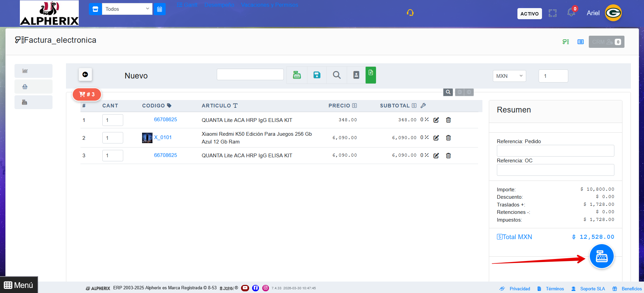Toggle the ACTIVO status button
The width and height of the screenshot is (644, 293).
[x=529, y=14]
